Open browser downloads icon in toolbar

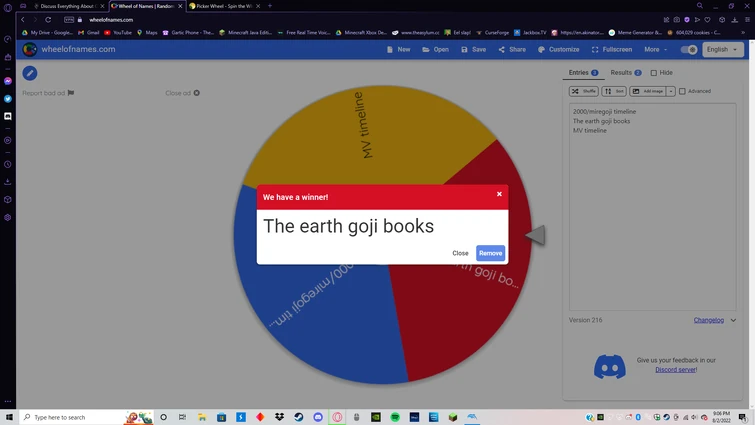tap(734, 20)
